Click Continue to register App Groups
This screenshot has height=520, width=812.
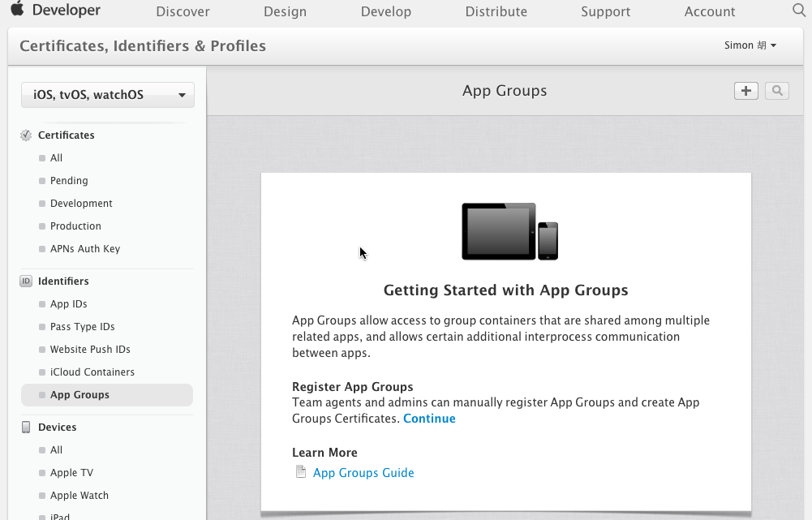(429, 419)
